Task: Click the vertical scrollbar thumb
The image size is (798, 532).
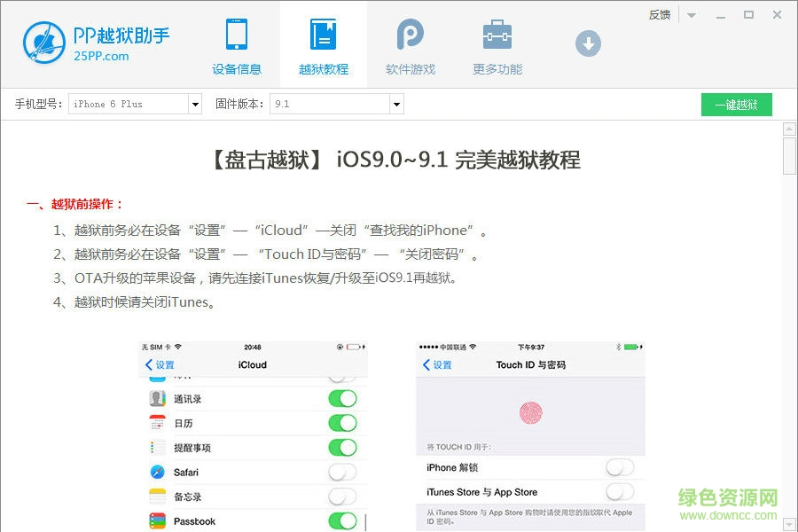Action: (x=789, y=157)
